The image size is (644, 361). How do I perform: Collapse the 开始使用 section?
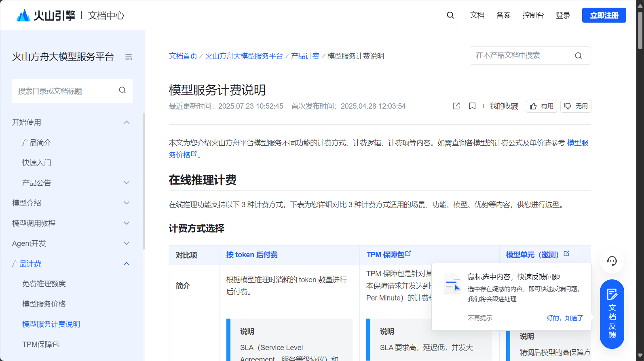(127, 122)
